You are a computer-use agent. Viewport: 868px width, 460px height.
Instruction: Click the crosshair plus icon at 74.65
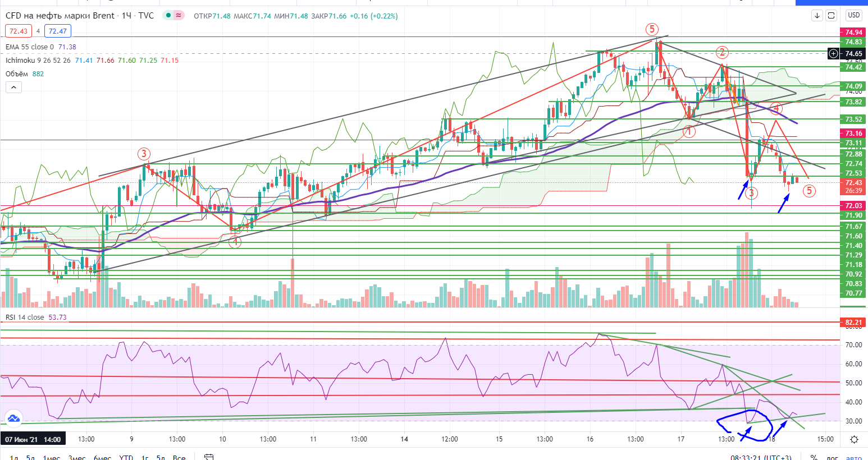[x=834, y=54]
